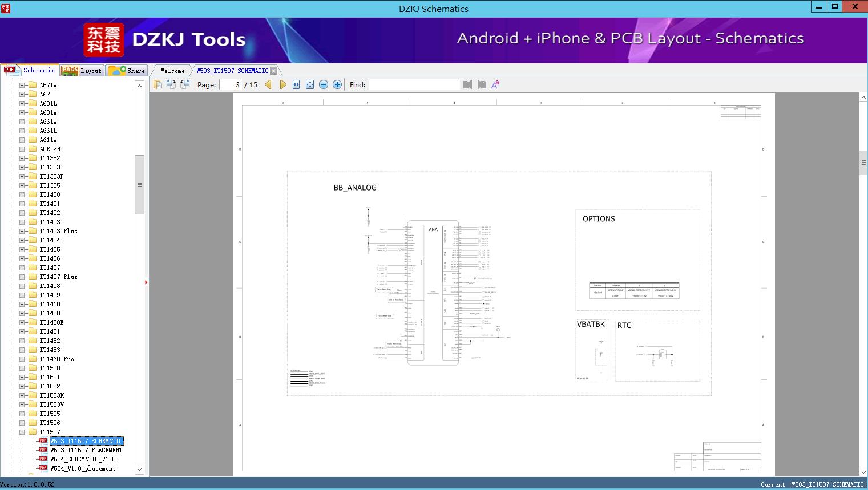Go to the previous page arrow
868x490 pixels.
[268, 84]
